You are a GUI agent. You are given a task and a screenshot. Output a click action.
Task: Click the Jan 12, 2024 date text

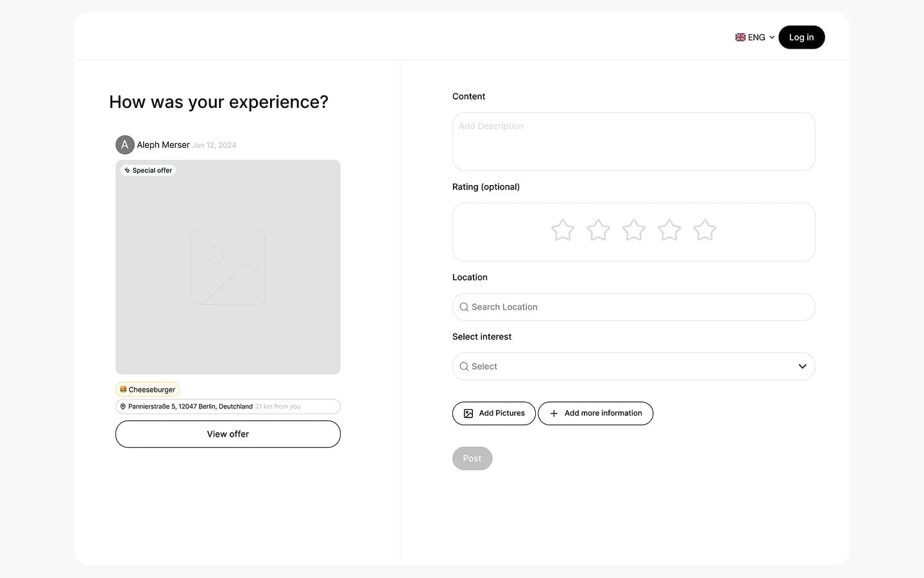pos(214,145)
